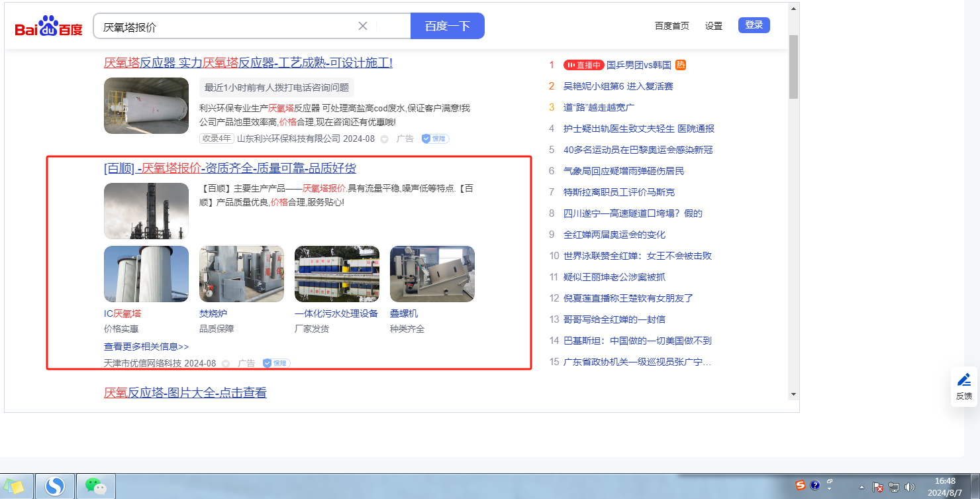This screenshot has width=980, height=499.
Task: Click the 热 hot tag beside 国乒男团vs韩国
Action: pos(681,65)
